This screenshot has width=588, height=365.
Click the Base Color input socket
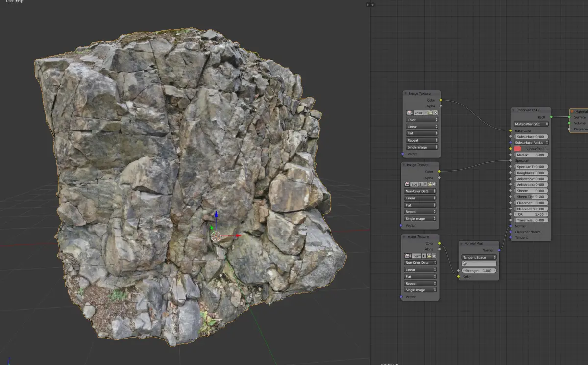(x=511, y=130)
